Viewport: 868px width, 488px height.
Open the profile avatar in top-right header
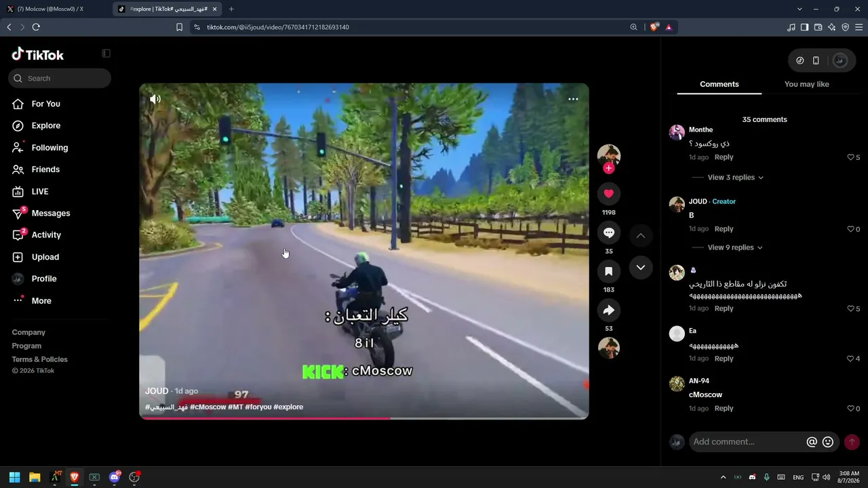(840, 60)
